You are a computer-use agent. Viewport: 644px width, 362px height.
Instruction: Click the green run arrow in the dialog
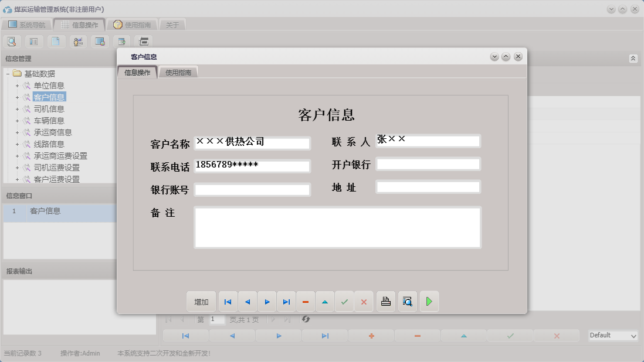[x=429, y=301]
